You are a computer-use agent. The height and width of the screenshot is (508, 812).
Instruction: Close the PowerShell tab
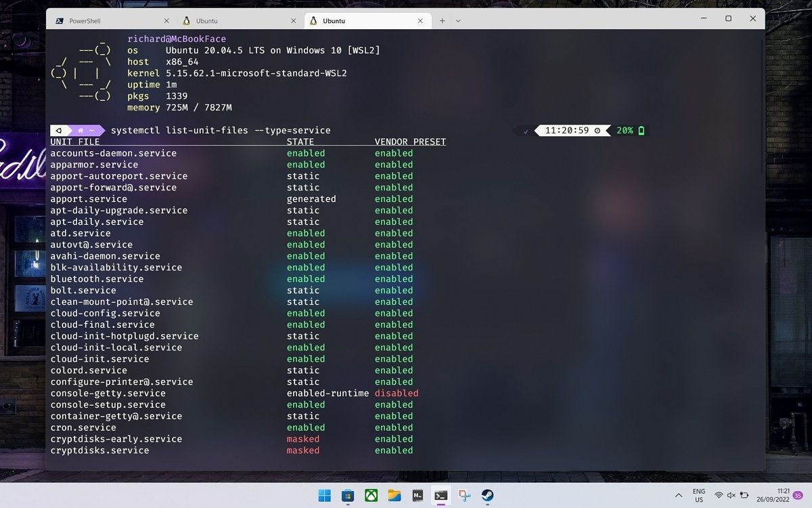167,21
